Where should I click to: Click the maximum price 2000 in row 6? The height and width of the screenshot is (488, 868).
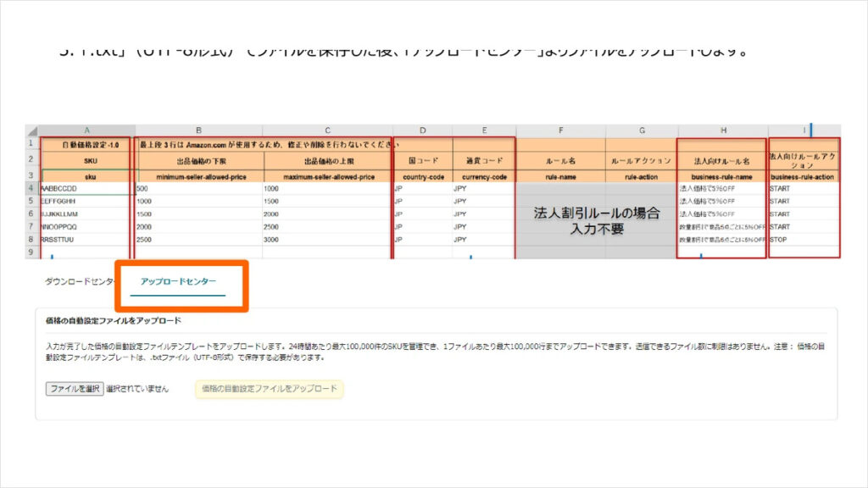(328, 214)
